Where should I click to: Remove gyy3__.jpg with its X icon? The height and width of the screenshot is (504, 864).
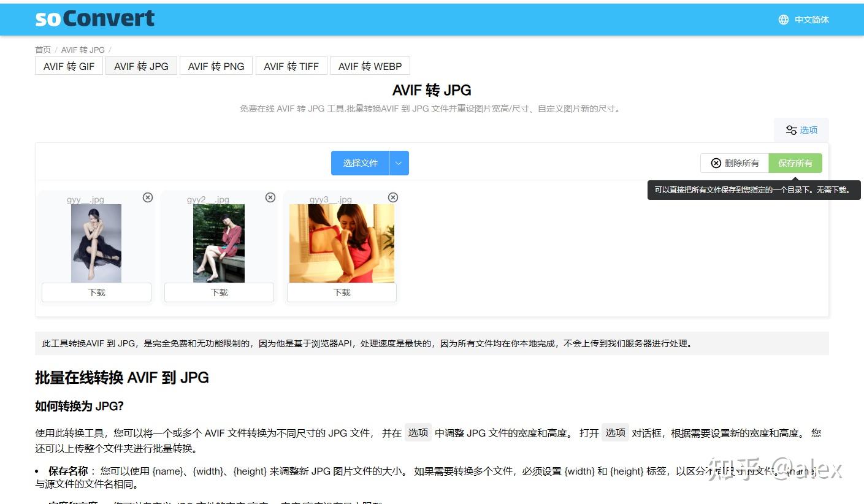click(x=392, y=197)
